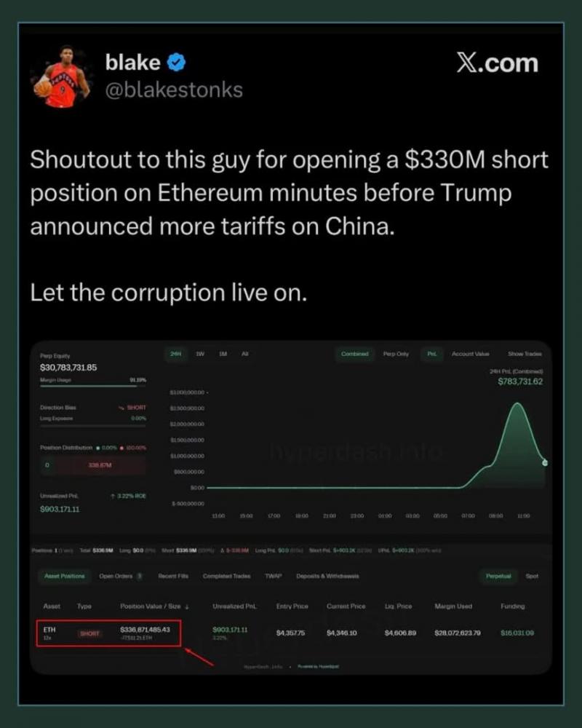582x728 pixels.
Task: Click the Direction Bias short trend icon
Action: (x=121, y=408)
